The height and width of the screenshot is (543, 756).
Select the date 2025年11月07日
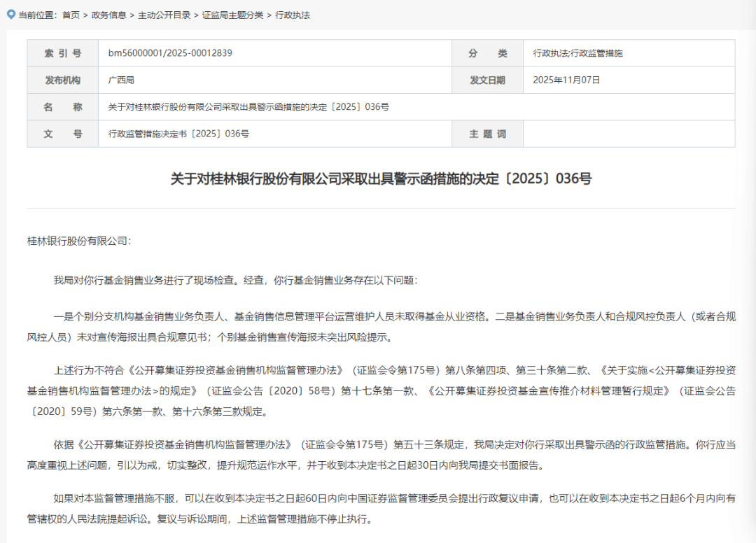pos(566,80)
